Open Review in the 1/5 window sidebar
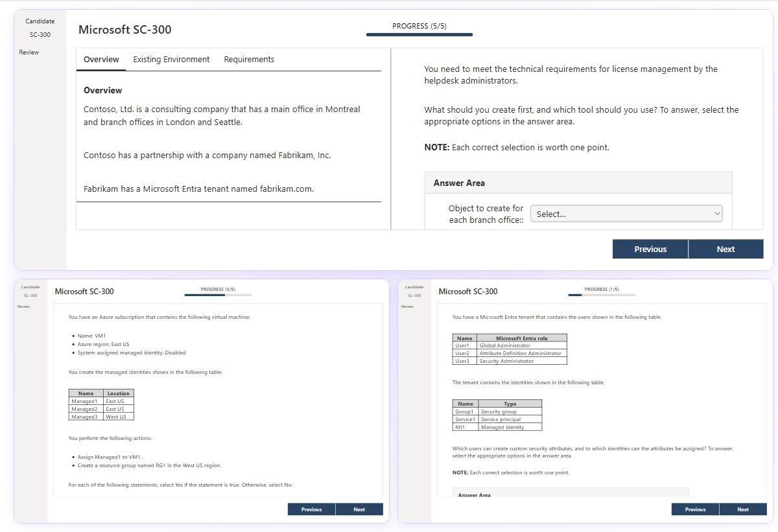Viewport: 778px width, 532px height. (x=407, y=306)
